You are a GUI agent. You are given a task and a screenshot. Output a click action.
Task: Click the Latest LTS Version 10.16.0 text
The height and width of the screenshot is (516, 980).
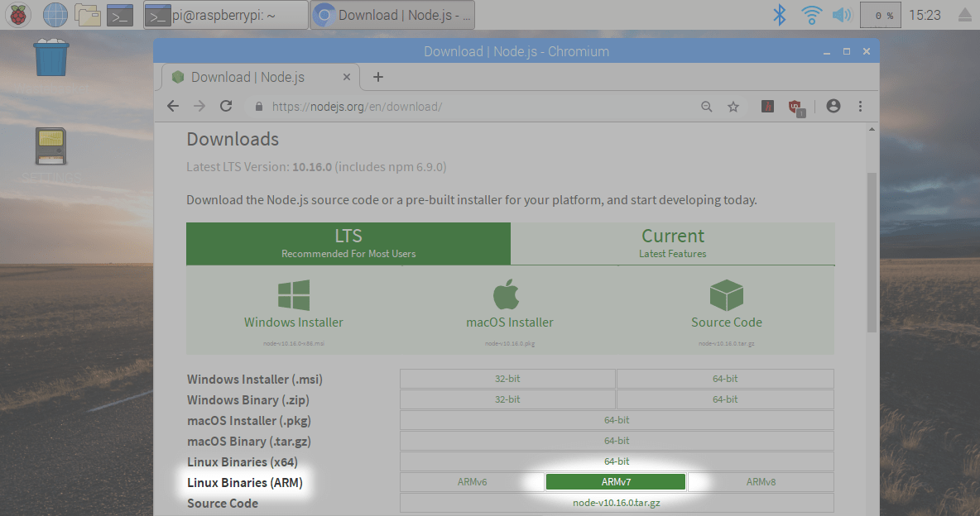click(316, 167)
